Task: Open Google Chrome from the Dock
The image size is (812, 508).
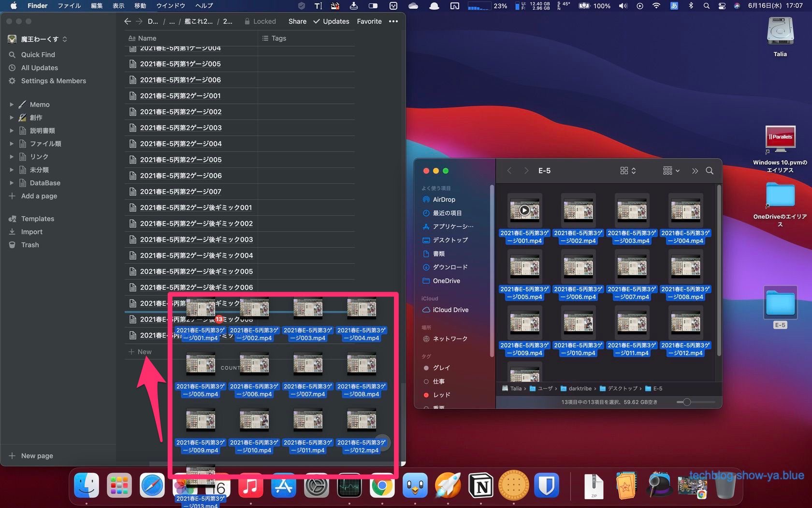Action: 382,486
